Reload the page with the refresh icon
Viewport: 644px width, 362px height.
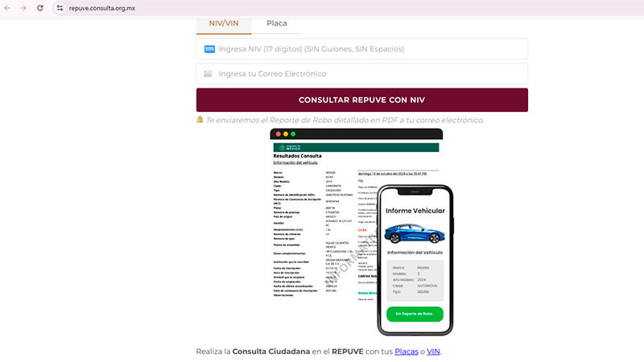pos(39,7)
